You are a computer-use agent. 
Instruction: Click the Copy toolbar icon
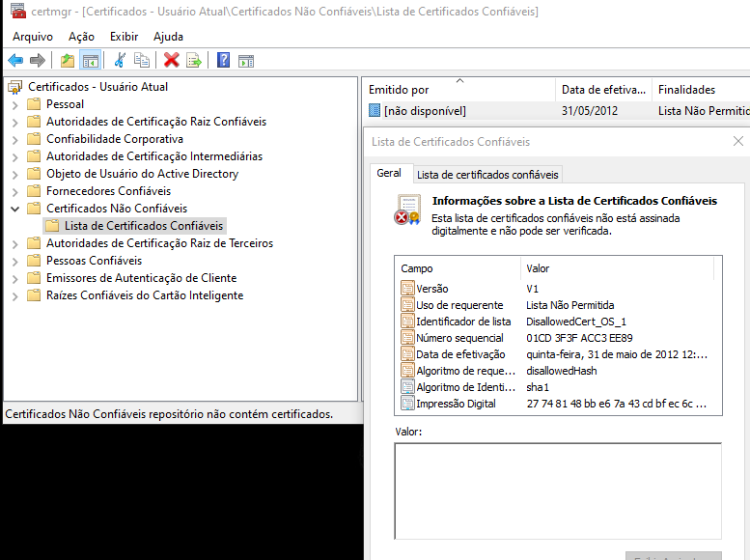pyautogui.click(x=142, y=60)
